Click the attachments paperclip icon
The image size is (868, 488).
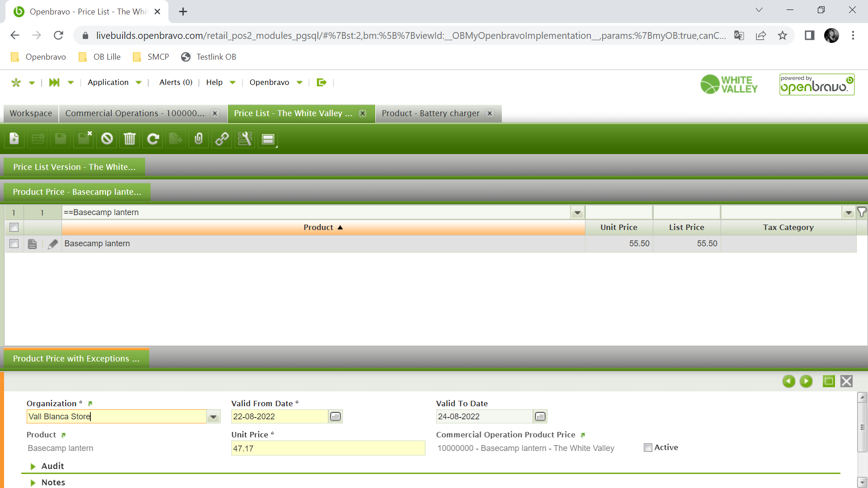198,139
